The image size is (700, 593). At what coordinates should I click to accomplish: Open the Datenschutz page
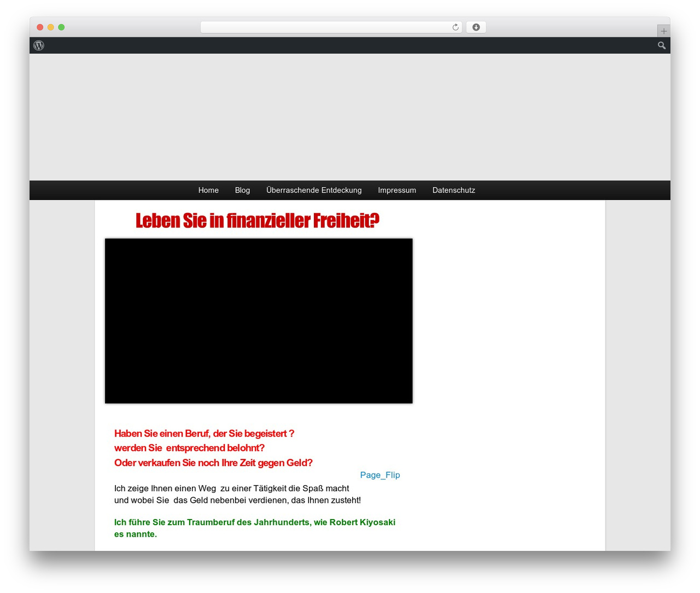[x=454, y=190]
